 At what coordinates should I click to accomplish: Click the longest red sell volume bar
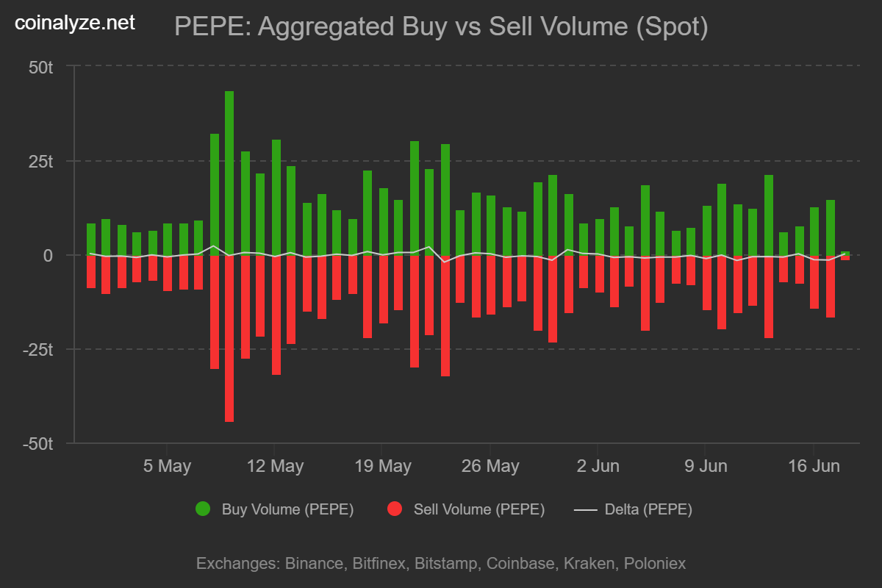coord(229,338)
